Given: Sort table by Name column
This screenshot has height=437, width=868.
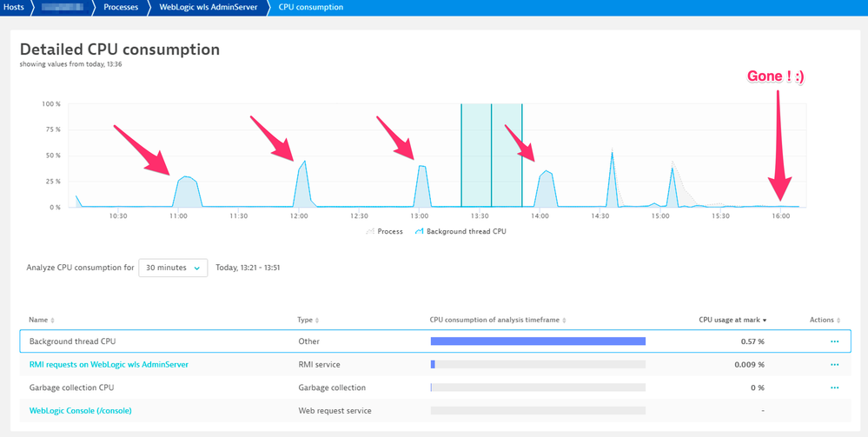Looking at the screenshot, I should 42,320.
